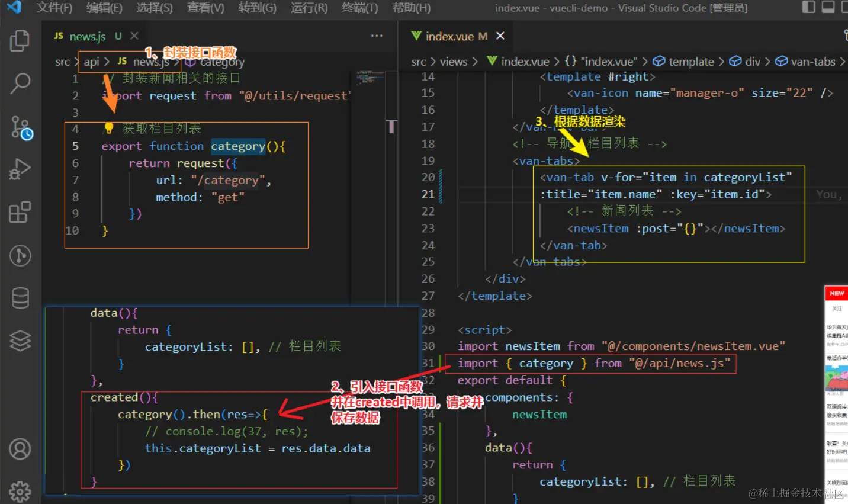Click '"@/utils/request"' import path

[295, 95]
